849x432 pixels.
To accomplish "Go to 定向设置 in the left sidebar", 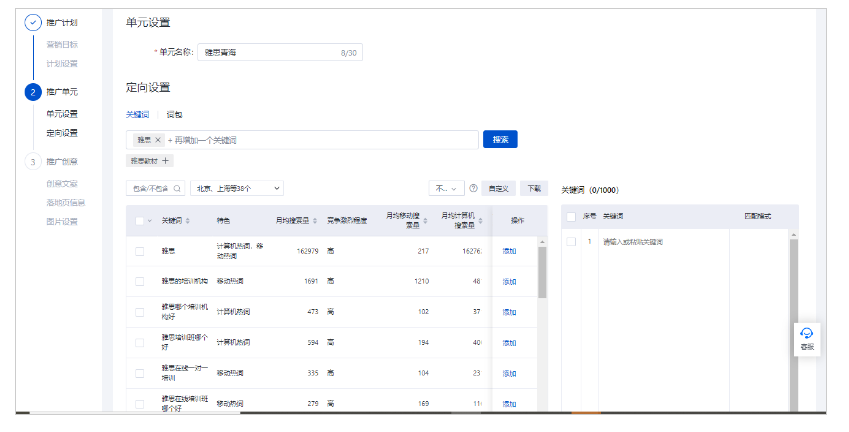I will point(61,133).
